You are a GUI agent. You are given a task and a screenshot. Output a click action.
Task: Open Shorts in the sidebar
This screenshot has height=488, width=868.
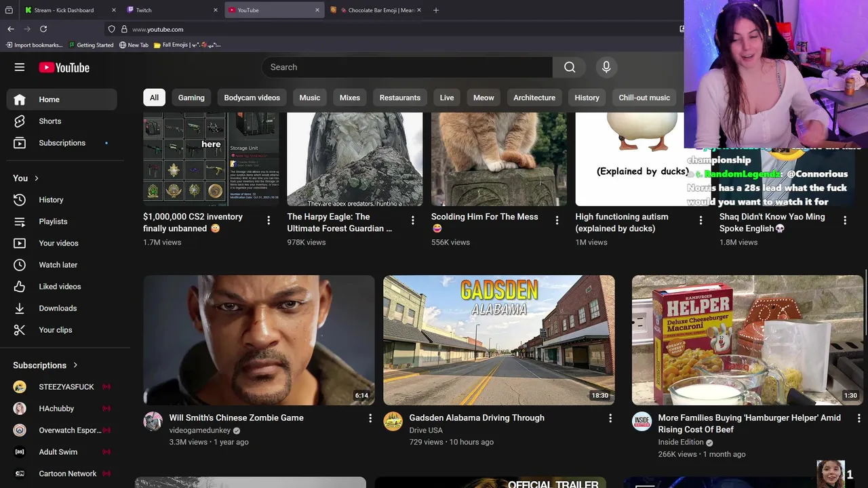tap(62, 121)
